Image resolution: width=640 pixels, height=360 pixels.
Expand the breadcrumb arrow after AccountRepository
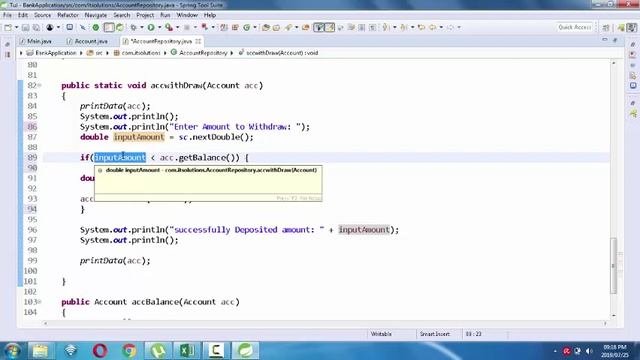(231, 53)
